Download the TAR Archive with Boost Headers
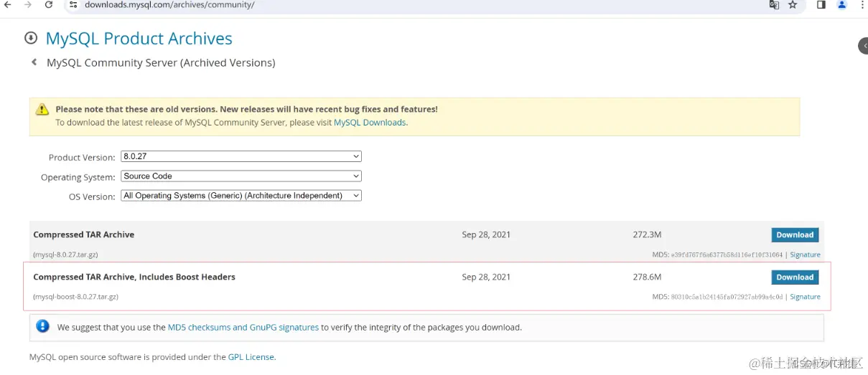This screenshot has width=868, height=375. point(795,277)
